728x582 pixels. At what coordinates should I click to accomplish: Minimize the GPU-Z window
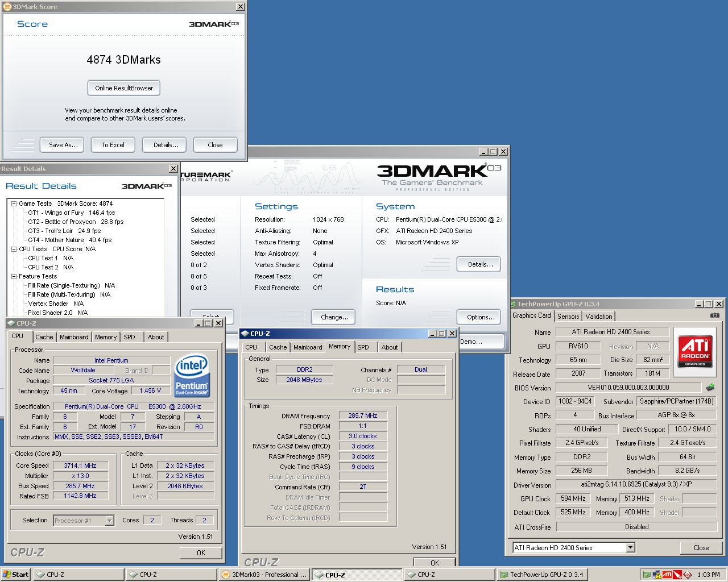pyautogui.click(x=698, y=304)
